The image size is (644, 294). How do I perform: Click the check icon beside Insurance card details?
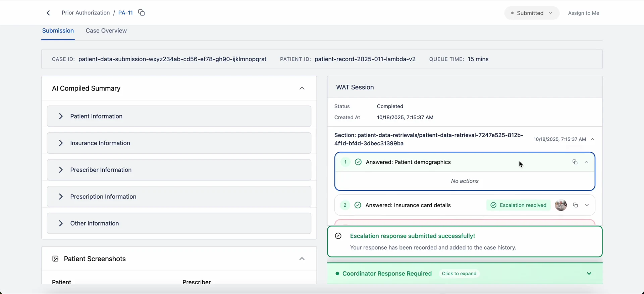[358, 205]
